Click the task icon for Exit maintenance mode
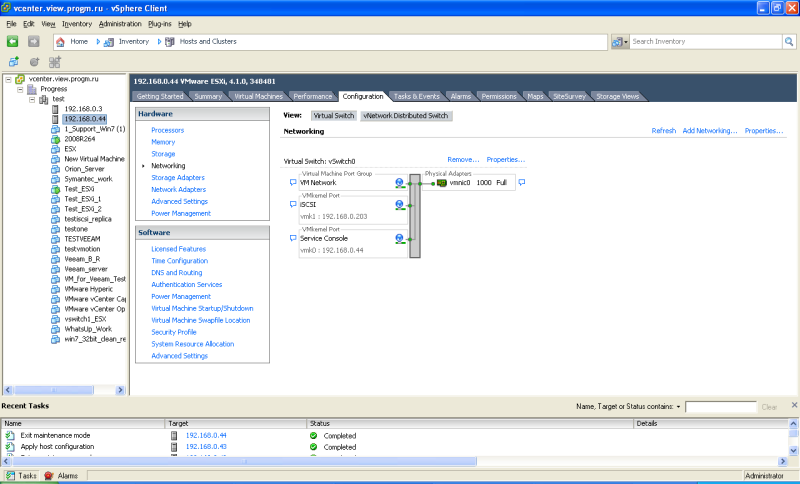 click(10, 435)
